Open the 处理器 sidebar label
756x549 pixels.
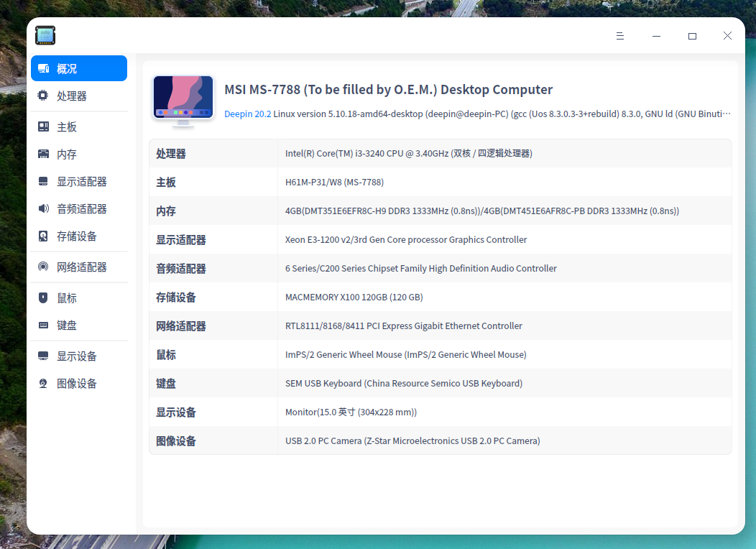pyautogui.click(x=72, y=96)
